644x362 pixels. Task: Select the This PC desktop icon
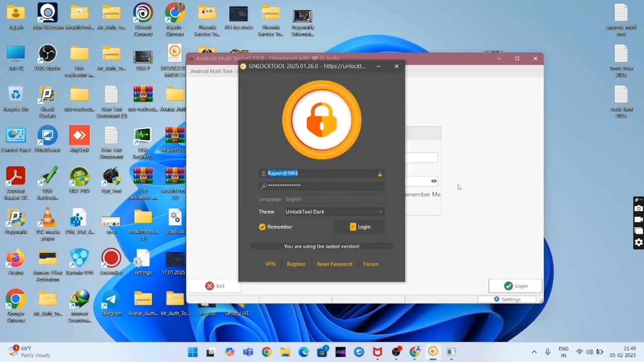point(16,58)
